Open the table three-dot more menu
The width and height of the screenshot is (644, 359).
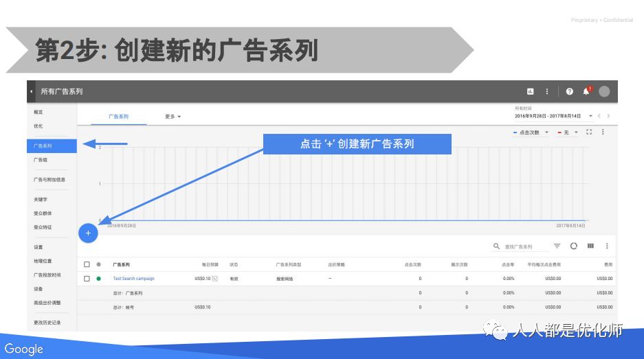(x=607, y=246)
